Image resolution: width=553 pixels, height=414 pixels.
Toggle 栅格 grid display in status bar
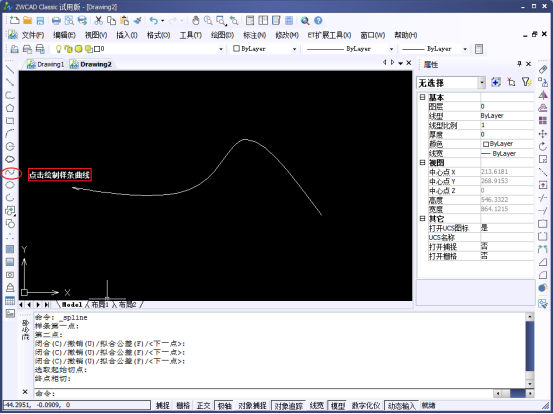point(183,406)
